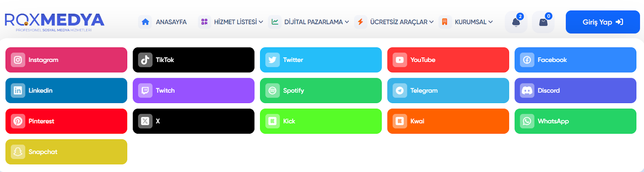Open the DİJİTAL PAZARLAMA dropdown menu
Image resolution: width=644 pixels, height=172 pixels.
click(x=310, y=22)
